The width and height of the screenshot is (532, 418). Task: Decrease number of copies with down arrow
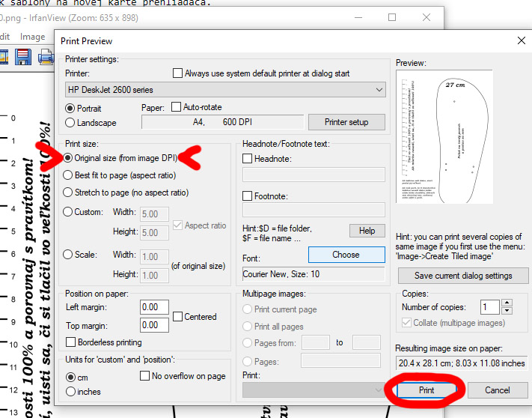(x=507, y=311)
